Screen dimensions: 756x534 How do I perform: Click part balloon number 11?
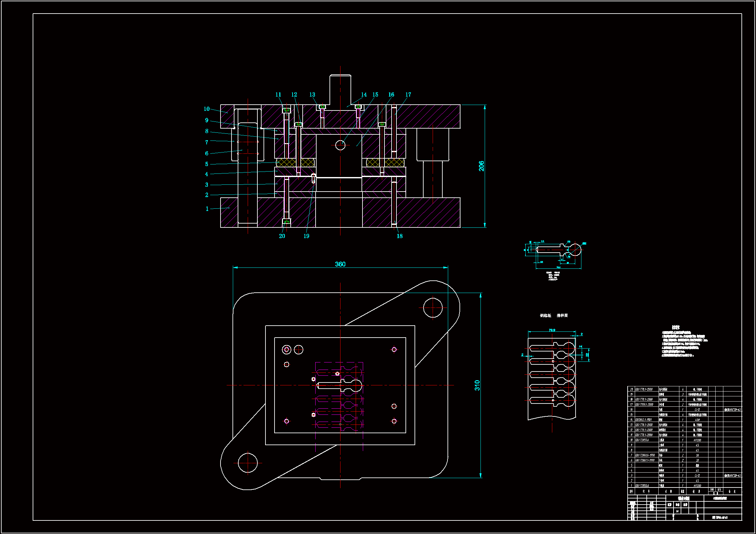(278, 95)
